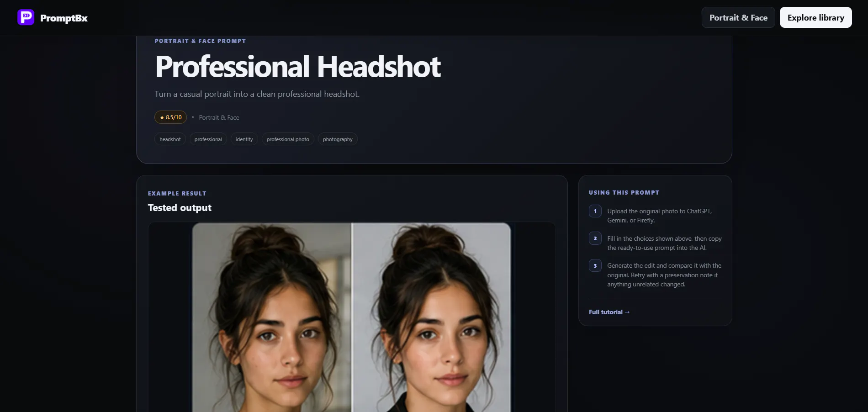Click the edited headshot on the right
Viewport: 868px width, 412px height.
pos(432,317)
